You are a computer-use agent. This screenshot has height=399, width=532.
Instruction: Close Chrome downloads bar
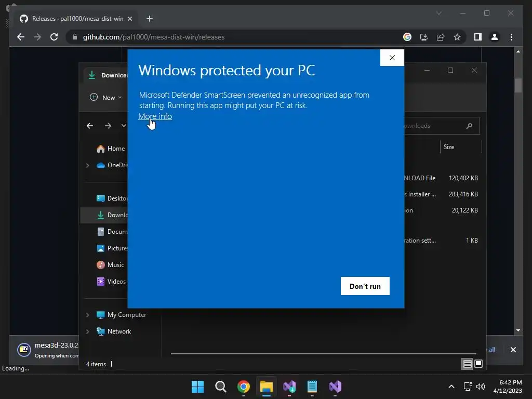(x=513, y=350)
